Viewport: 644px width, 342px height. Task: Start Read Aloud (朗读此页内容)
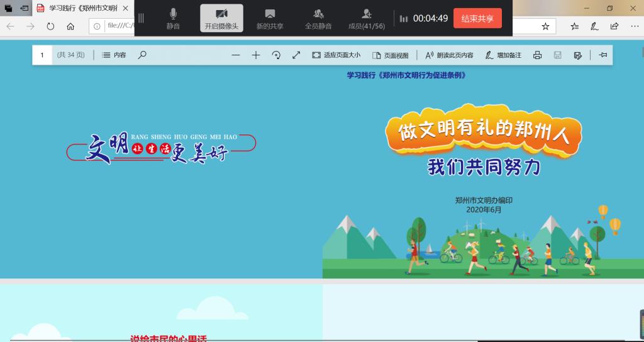point(450,55)
